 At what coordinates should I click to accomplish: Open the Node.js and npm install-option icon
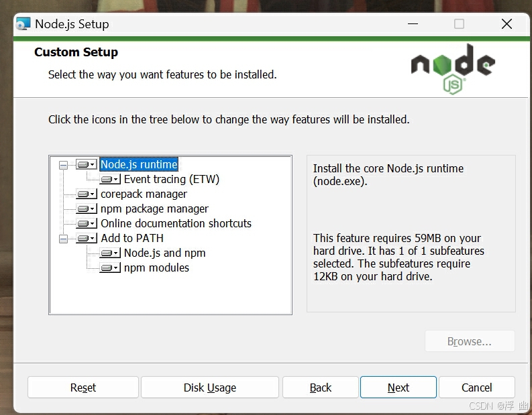coord(110,253)
